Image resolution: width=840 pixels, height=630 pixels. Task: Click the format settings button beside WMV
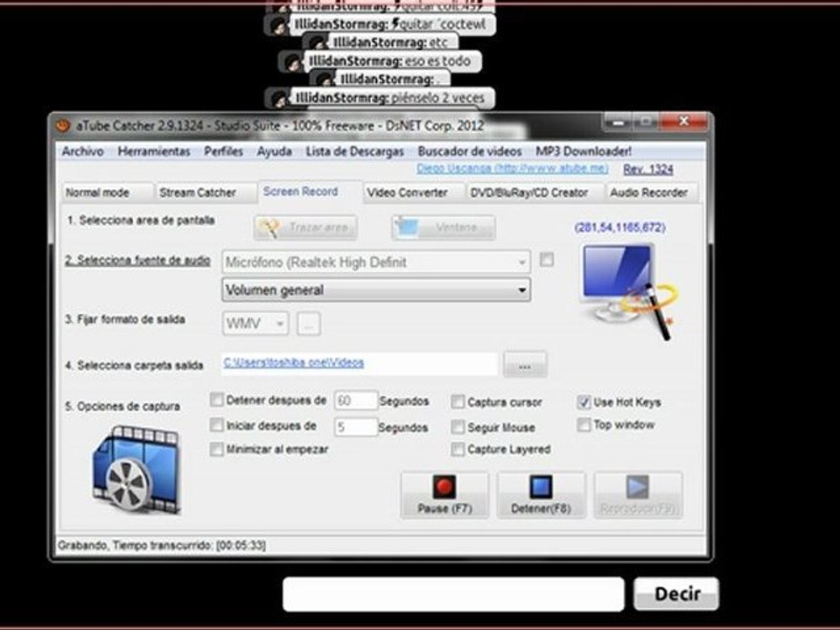309,324
